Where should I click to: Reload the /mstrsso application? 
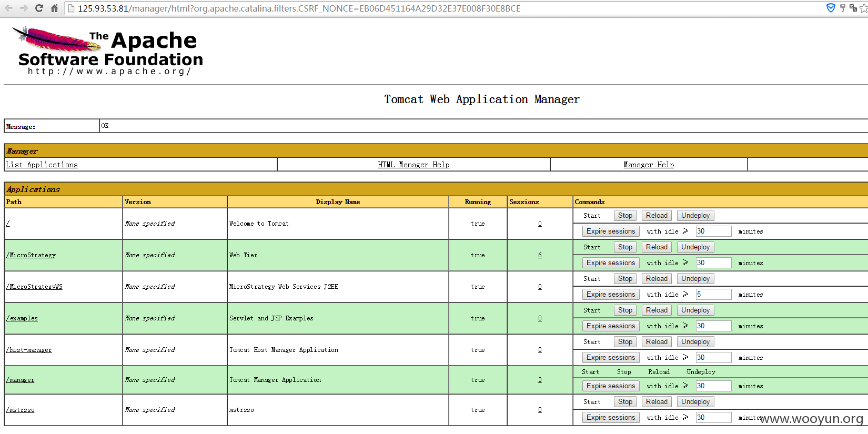(x=657, y=402)
